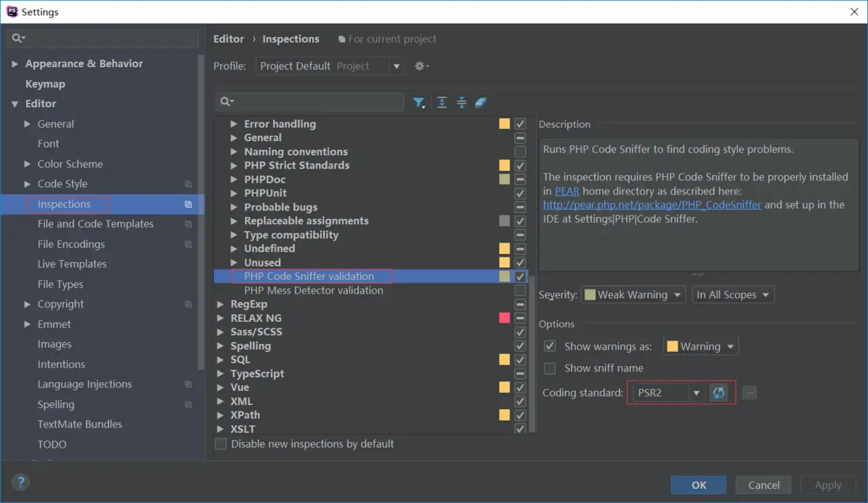Click RELAX NG red severity swatch
The height and width of the screenshot is (503, 868).
tap(505, 318)
